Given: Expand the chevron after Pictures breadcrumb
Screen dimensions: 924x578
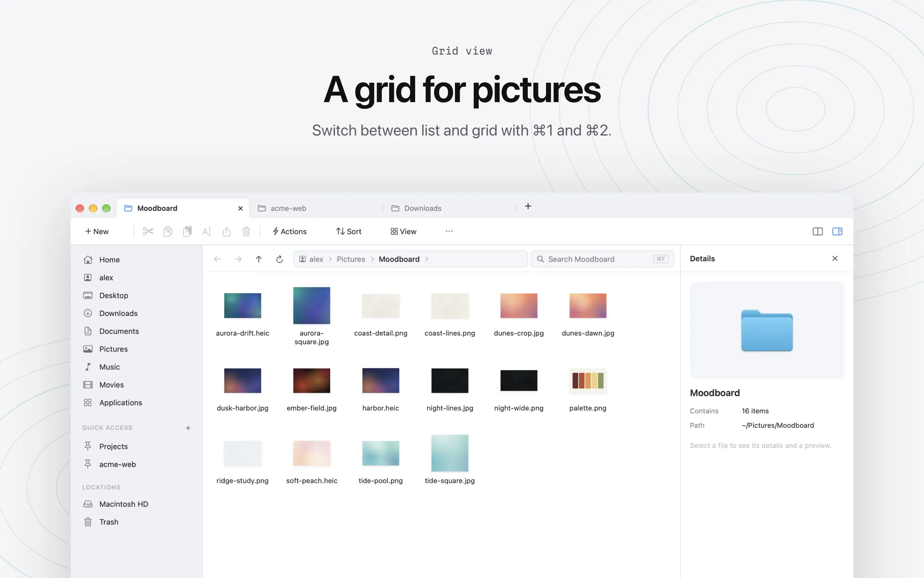Looking at the screenshot, I should point(372,259).
